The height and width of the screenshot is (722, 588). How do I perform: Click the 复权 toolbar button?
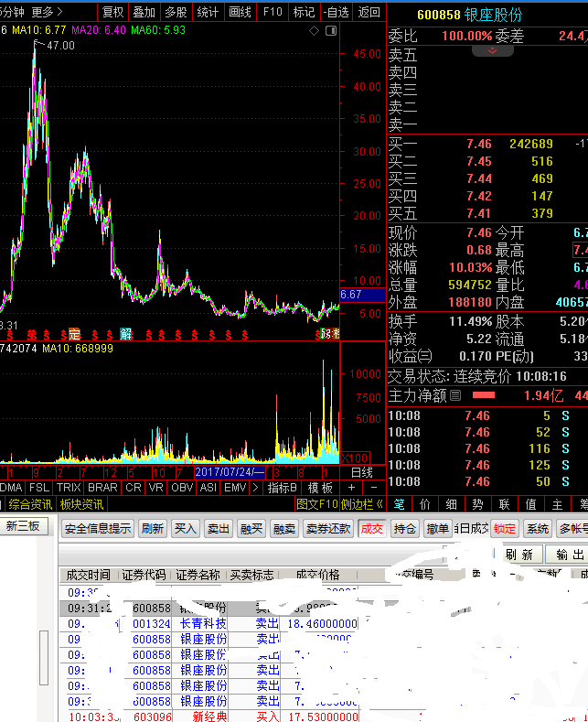(112, 12)
